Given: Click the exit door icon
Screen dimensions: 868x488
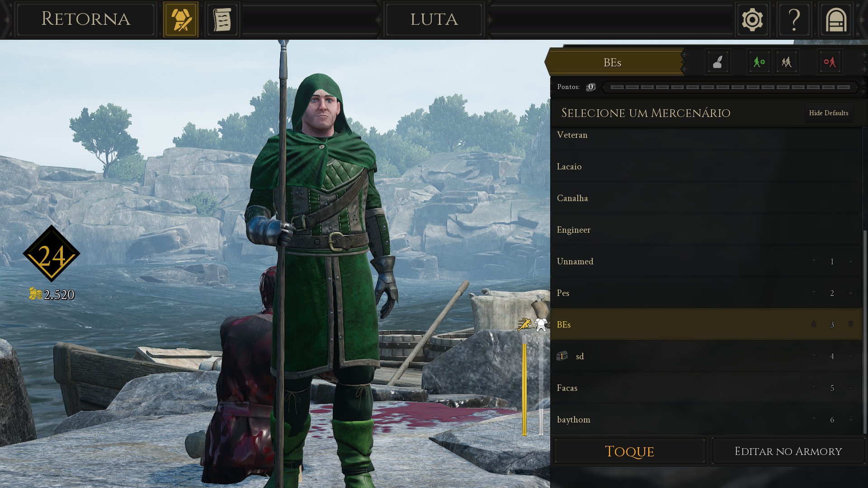Looking at the screenshot, I should 836,19.
